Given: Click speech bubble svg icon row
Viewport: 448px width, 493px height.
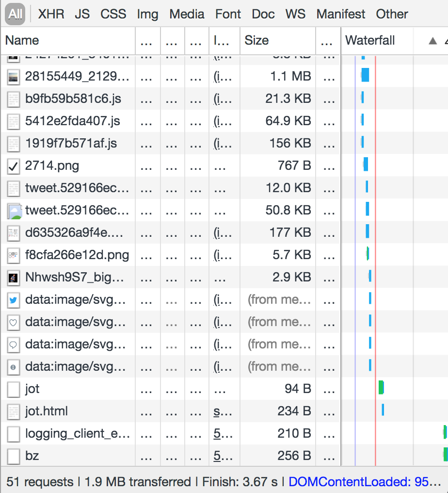Looking at the screenshot, I should (13, 345).
